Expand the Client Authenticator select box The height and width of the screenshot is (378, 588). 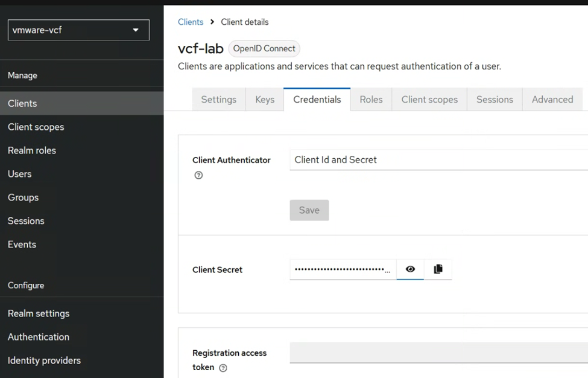pos(438,160)
